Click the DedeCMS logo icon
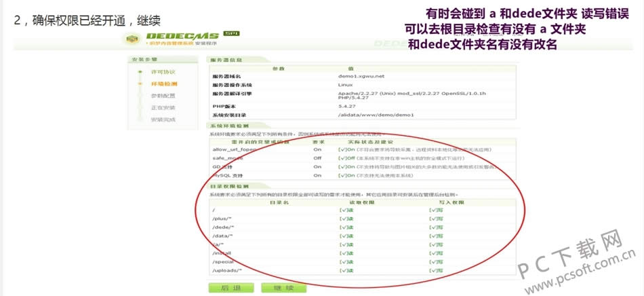Viewport: 644px width, 296px height. pyautogui.click(x=131, y=39)
